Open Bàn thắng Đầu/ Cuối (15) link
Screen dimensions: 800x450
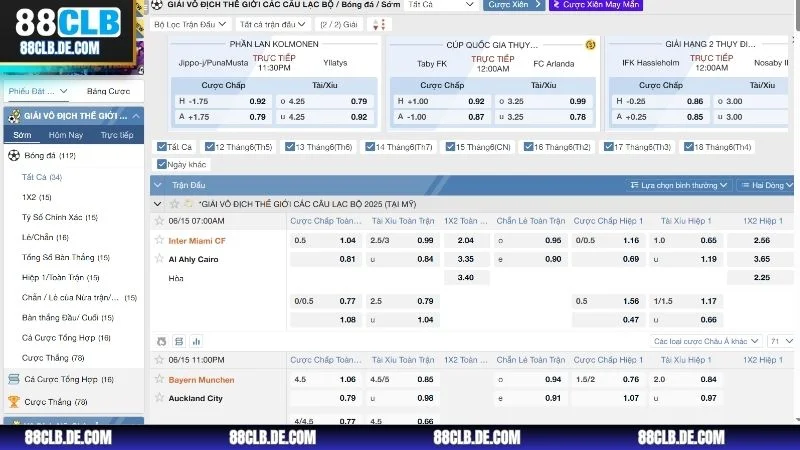click(68, 318)
